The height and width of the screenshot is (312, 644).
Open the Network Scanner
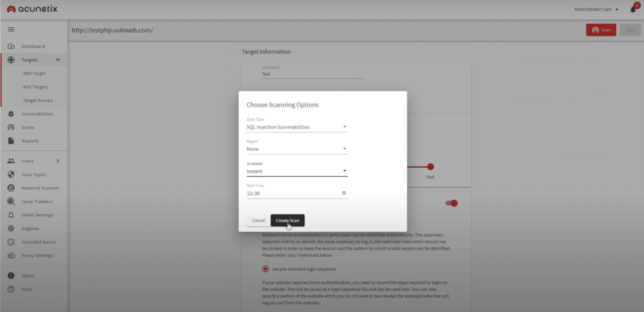point(40,188)
